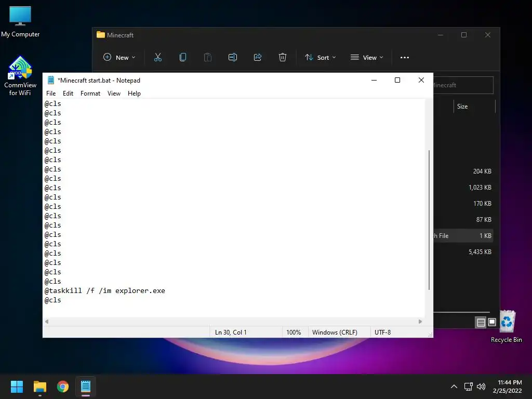Click the Notepad horizontal scrollbar left arrow

pos(47,321)
